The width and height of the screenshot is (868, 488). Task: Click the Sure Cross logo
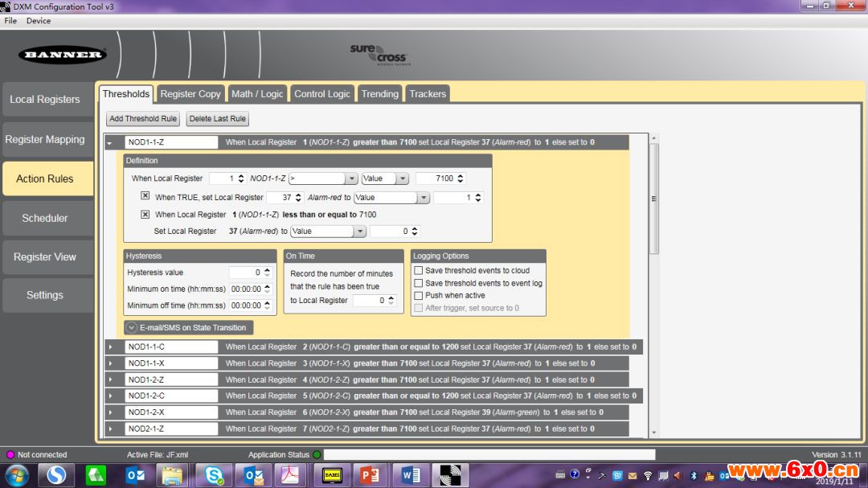[x=379, y=55]
